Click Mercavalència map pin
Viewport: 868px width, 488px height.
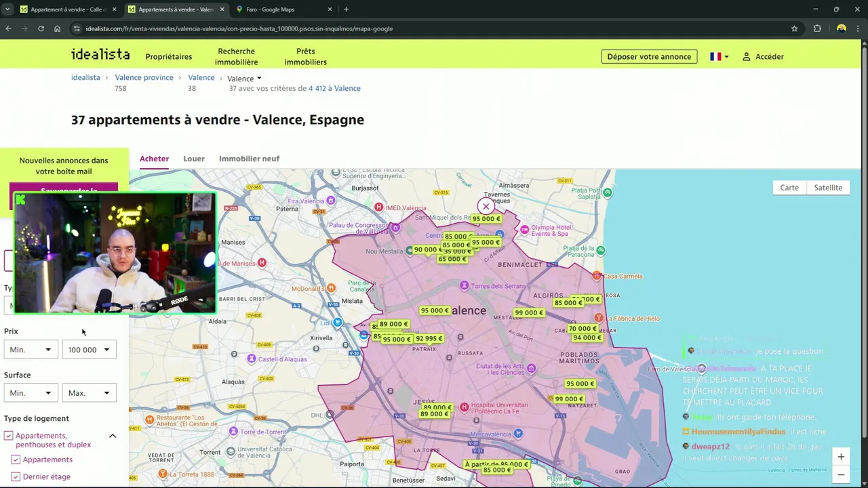[519, 433]
